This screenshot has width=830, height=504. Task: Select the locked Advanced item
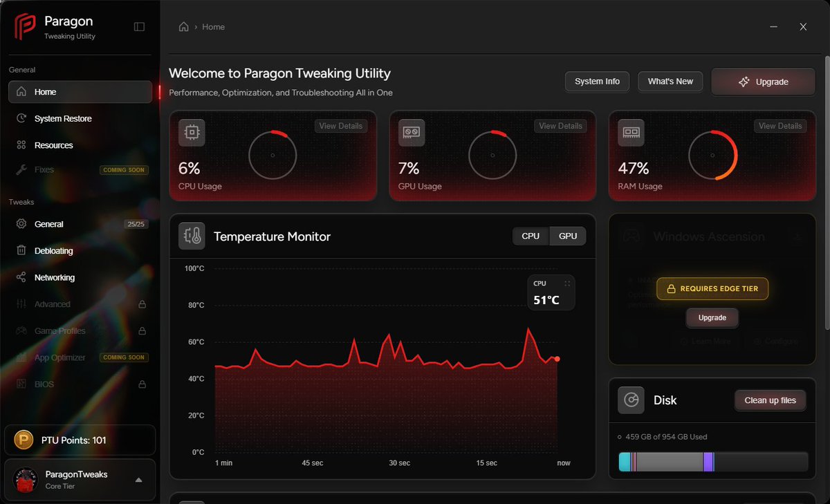(80, 304)
